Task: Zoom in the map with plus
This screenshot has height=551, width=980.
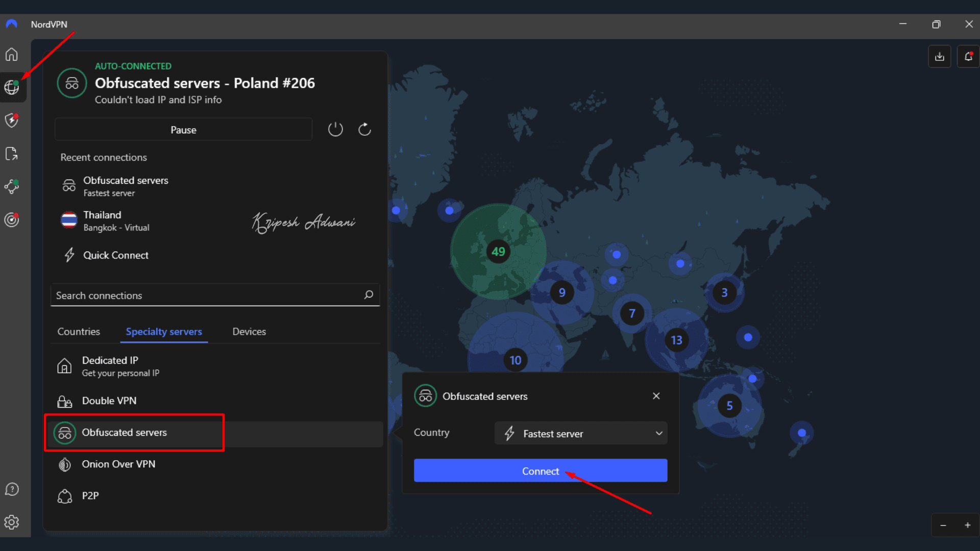Action: pyautogui.click(x=967, y=525)
